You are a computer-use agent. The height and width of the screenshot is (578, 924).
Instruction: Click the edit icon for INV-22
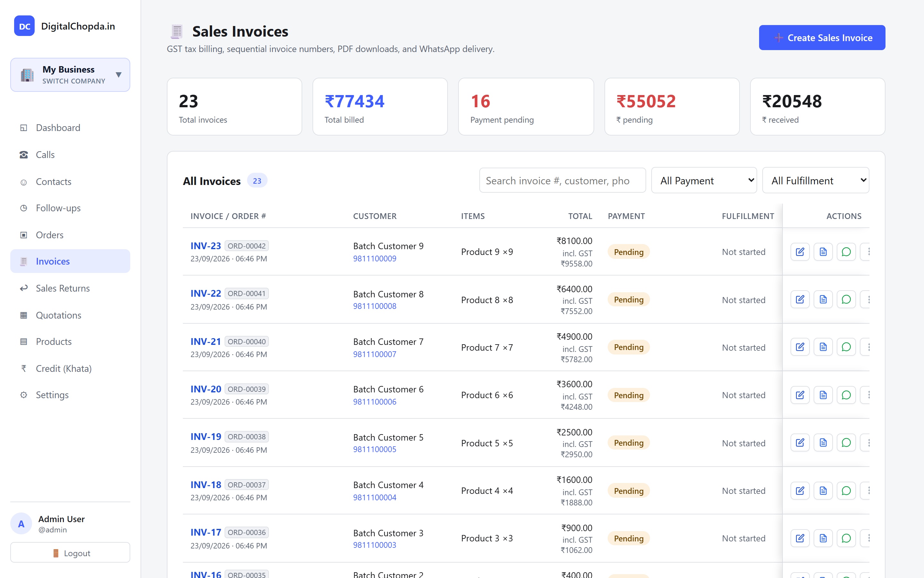point(800,300)
